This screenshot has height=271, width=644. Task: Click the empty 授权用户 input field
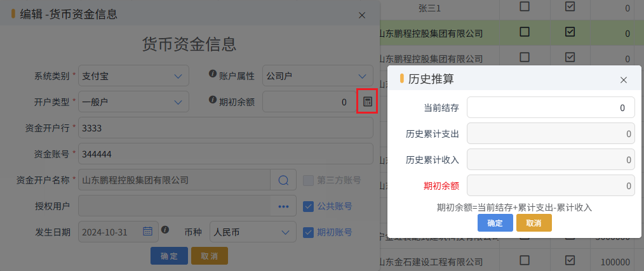tap(175, 206)
